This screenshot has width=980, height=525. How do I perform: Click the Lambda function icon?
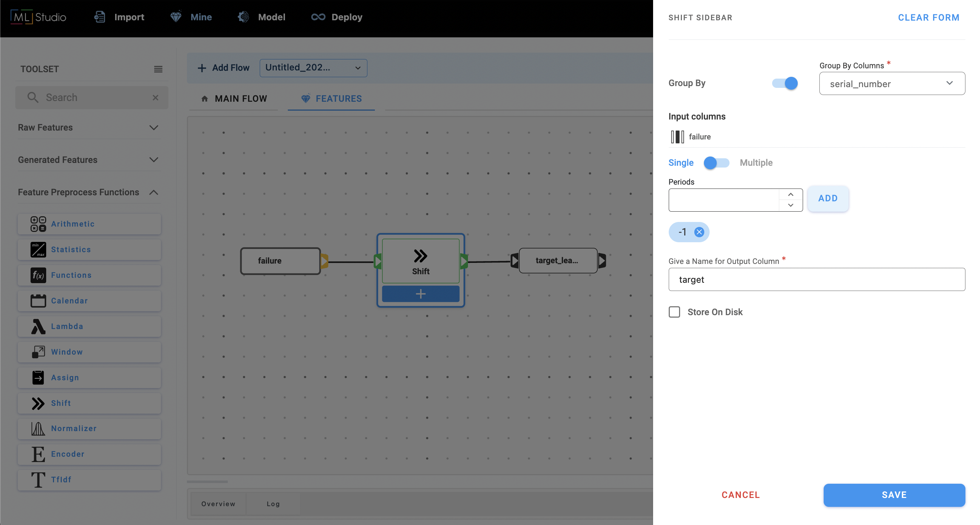[x=38, y=326]
